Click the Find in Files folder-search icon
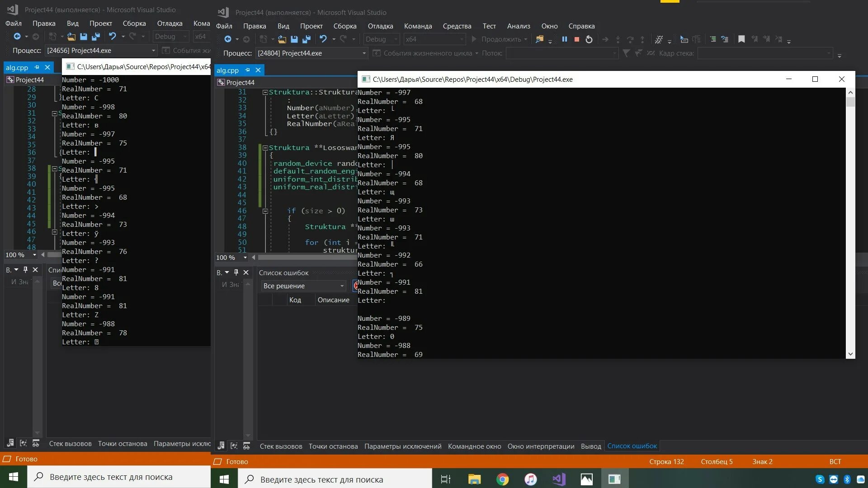The height and width of the screenshot is (488, 868). coord(539,39)
